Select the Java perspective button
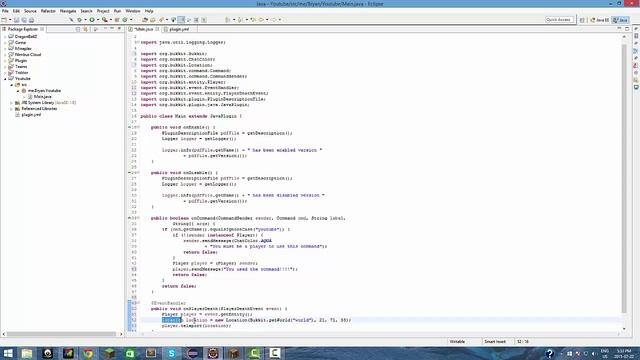This screenshot has width=640, height=360. pyautogui.click(x=620, y=20)
